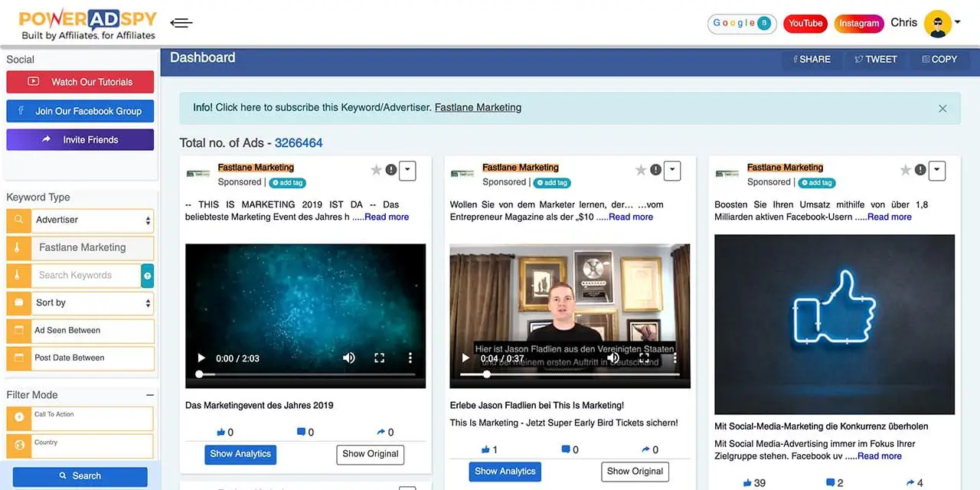The width and height of the screenshot is (980, 490).
Task: Add tag to the third ad card
Action: pos(817,183)
